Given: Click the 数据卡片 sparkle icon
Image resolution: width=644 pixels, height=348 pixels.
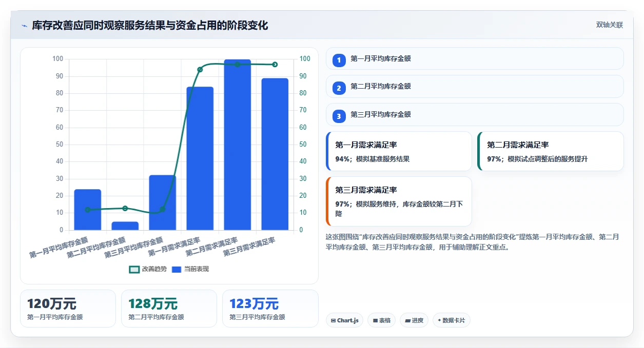Looking at the screenshot, I should click(439, 320).
